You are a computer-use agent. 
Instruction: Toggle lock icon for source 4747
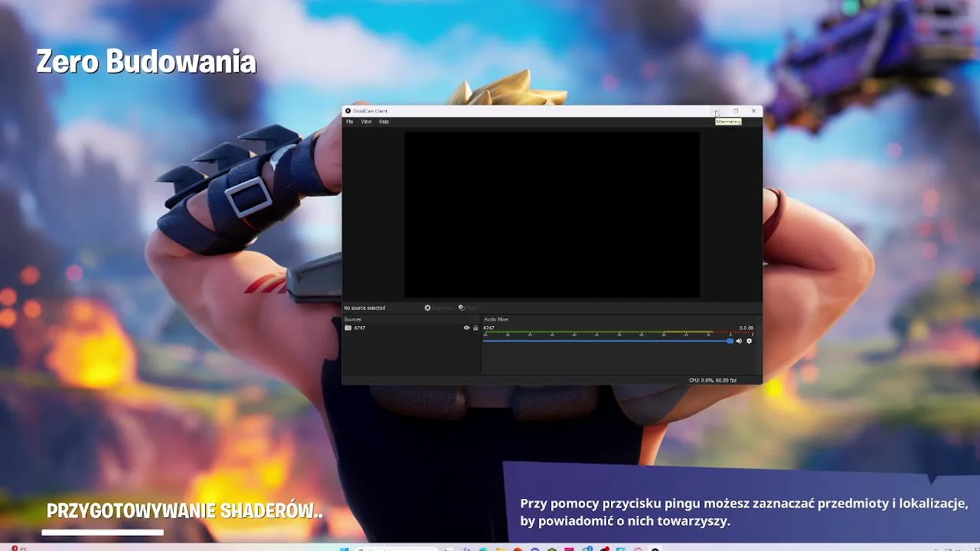point(475,328)
